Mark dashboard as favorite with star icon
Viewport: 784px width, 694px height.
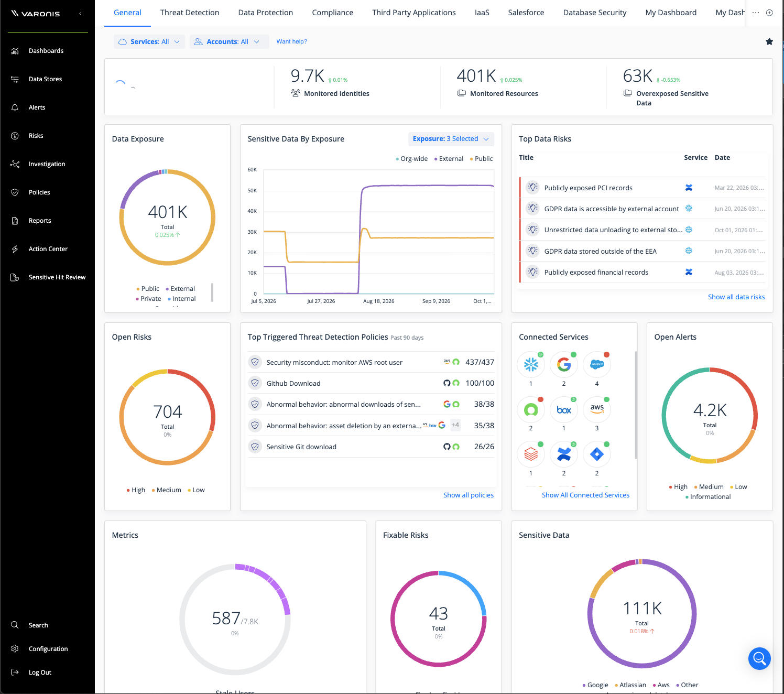[x=769, y=41]
